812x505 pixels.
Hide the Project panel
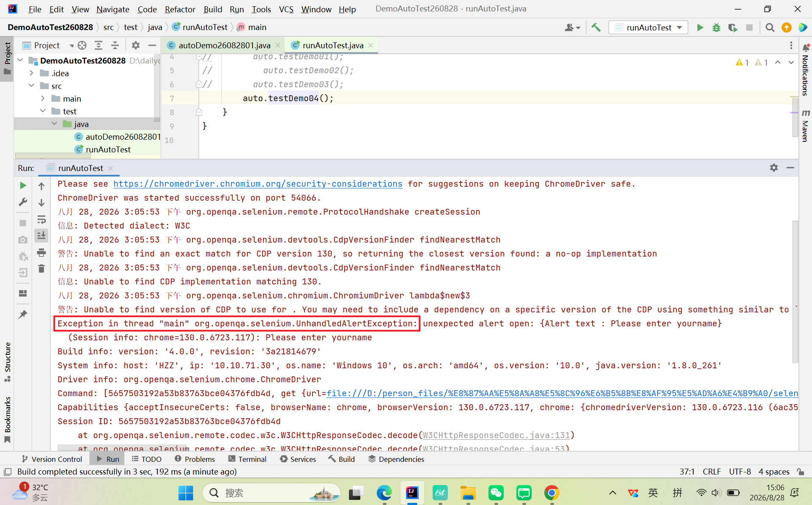[152, 45]
